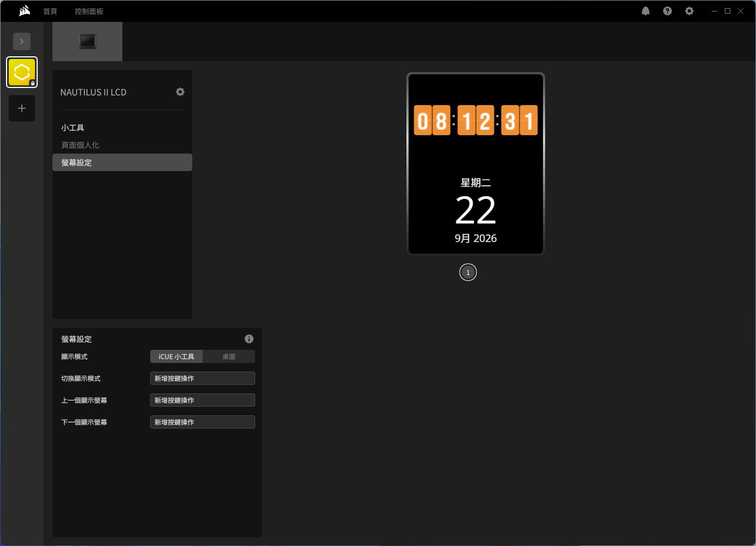Click the NAUTILUS II LCD device name
Screen dimensions: 756x546
tap(93, 92)
